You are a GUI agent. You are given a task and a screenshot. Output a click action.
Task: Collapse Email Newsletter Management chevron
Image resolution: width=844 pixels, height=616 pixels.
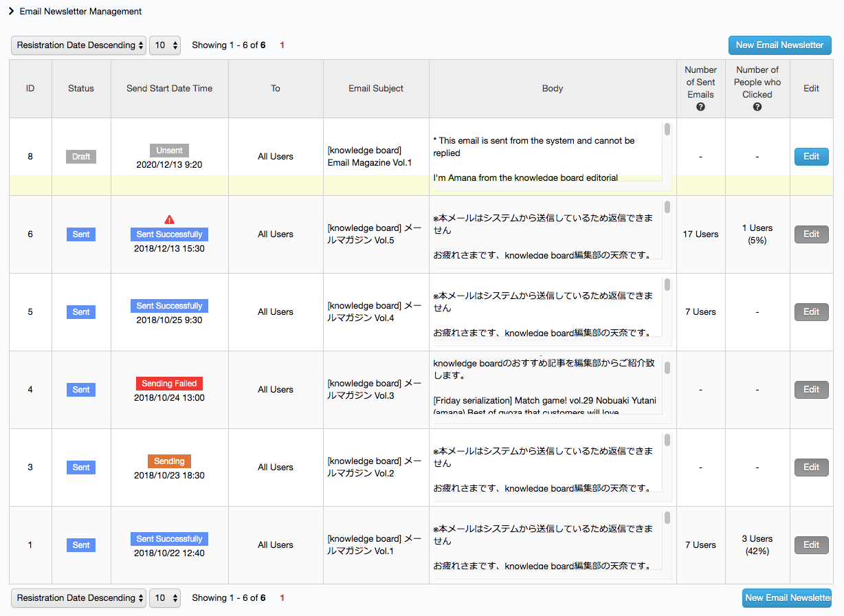(x=12, y=11)
